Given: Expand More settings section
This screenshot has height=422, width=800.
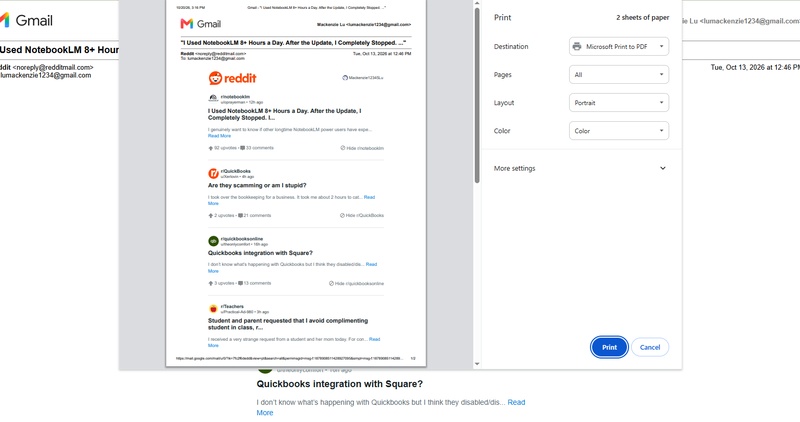Looking at the screenshot, I should pos(581,168).
